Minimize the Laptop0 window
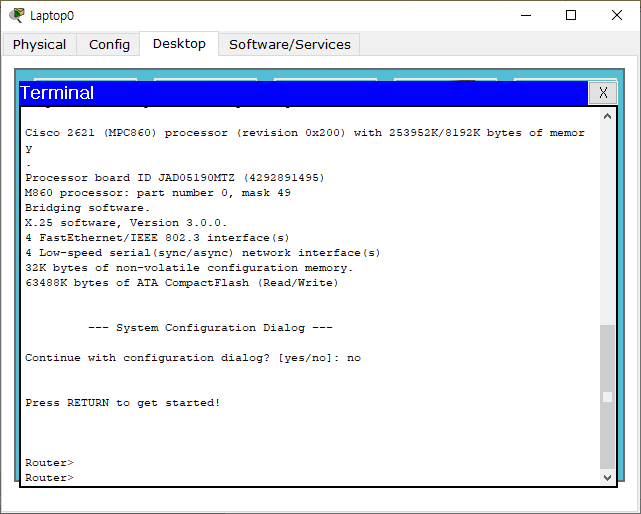Image resolution: width=641 pixels, height=514 pixels. pos(526,16)
